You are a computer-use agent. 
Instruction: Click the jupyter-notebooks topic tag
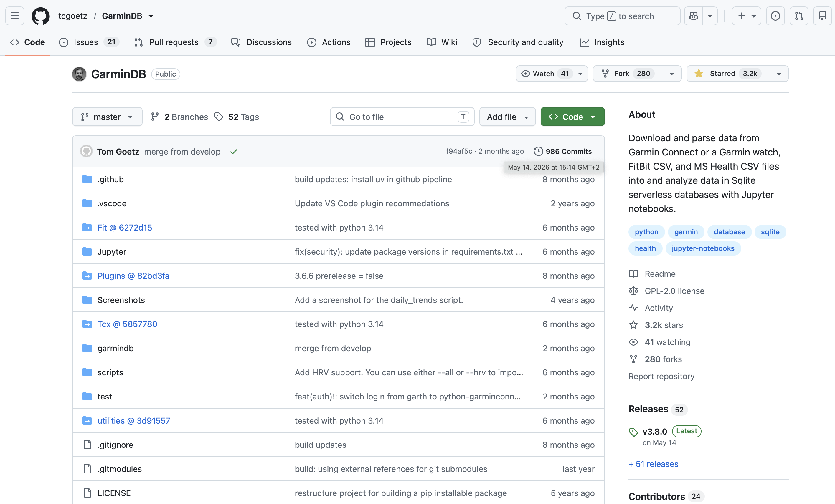pyautogui.click(x=703, y=248)
